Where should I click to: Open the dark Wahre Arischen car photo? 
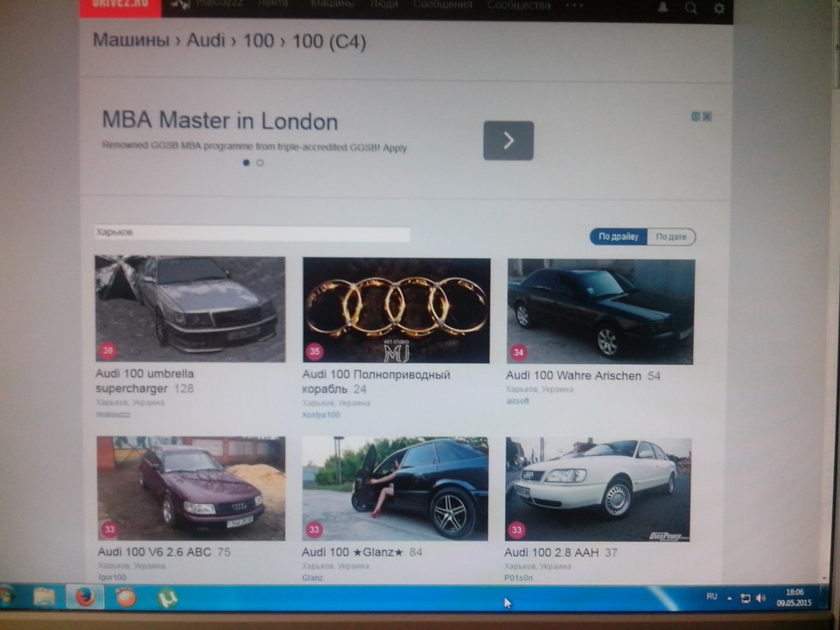pos(601,311)
